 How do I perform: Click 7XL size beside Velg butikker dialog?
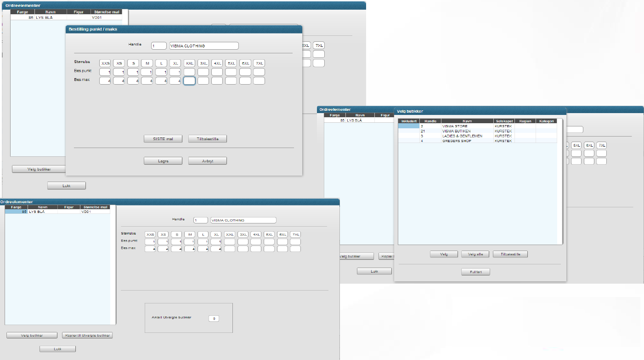(x=601, y=145)
